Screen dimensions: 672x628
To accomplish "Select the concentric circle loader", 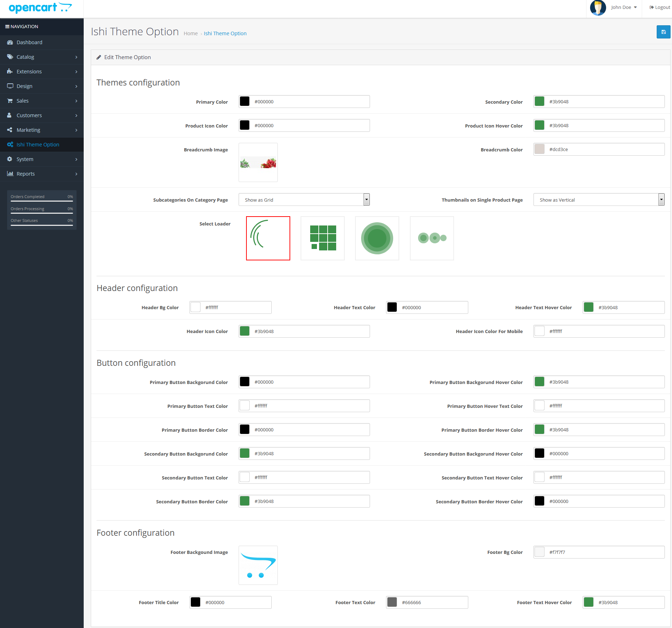I will pyautogui.click(x=377, y=238).
